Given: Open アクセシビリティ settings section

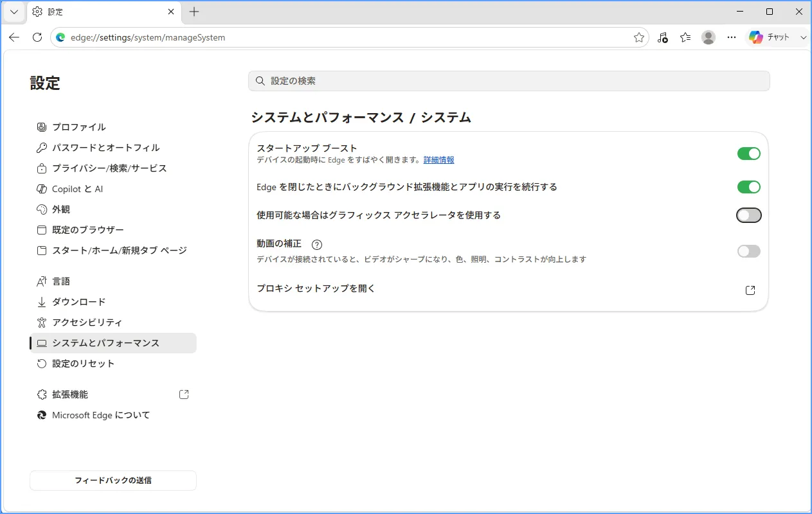Looking at the screenshot, I should [113, 323].
